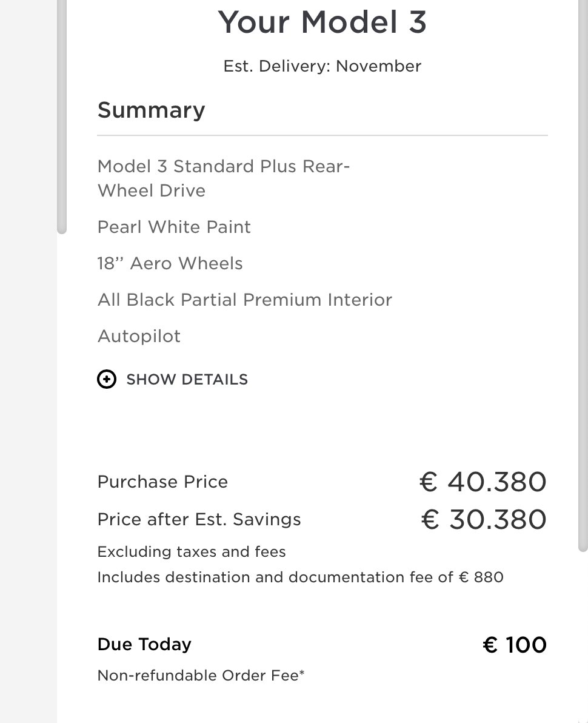Click the Est. Delivery: November text
The image size is (588, 723).
pos(322,66)
